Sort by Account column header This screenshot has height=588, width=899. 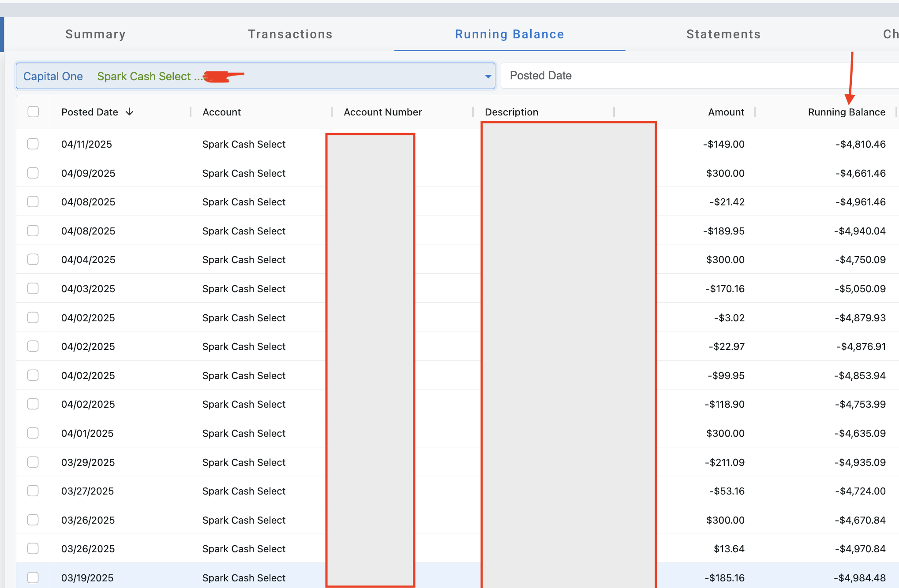click(221, 112)
